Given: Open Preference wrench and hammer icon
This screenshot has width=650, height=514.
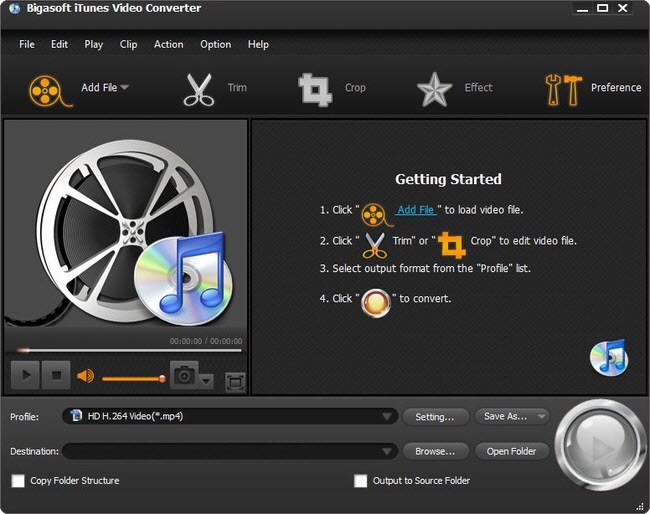Looking at the screenshot, I should 563,90.
